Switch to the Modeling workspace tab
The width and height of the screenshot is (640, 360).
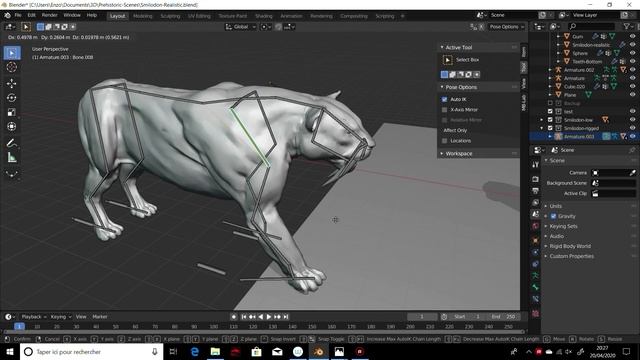[x=142, y=16]
